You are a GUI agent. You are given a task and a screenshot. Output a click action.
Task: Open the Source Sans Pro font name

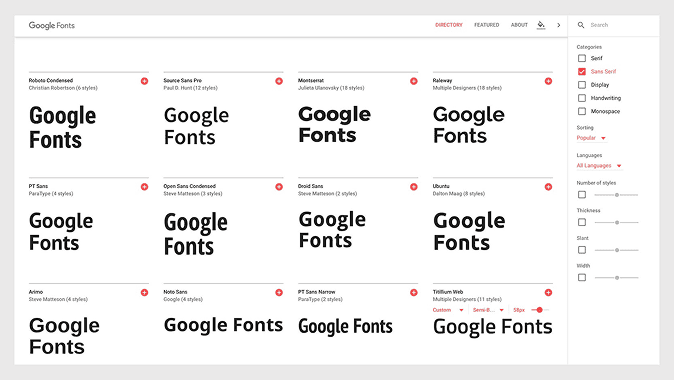182,80
